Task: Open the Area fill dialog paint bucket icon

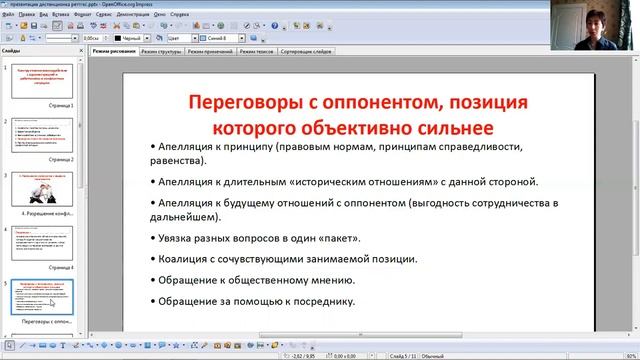Action: [159, 38]
